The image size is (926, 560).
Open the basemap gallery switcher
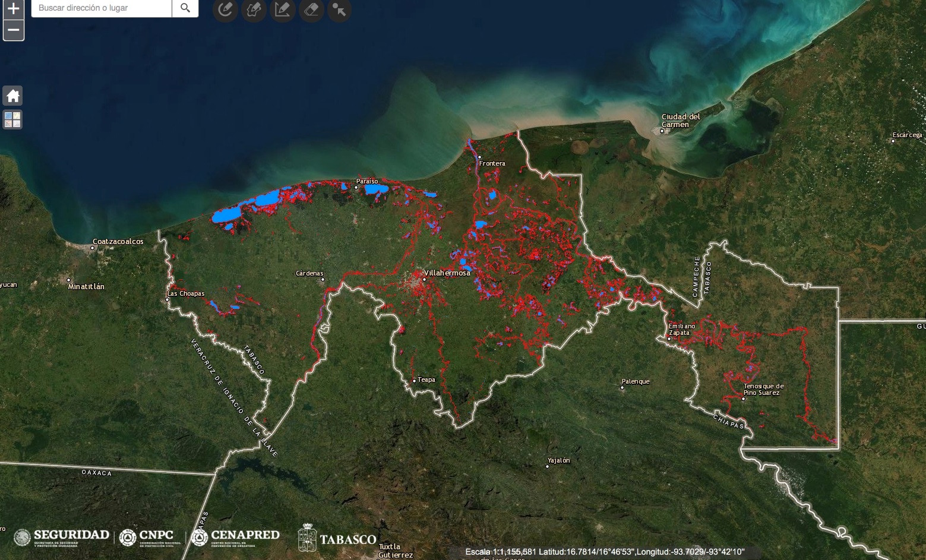[x=12, y=119]
